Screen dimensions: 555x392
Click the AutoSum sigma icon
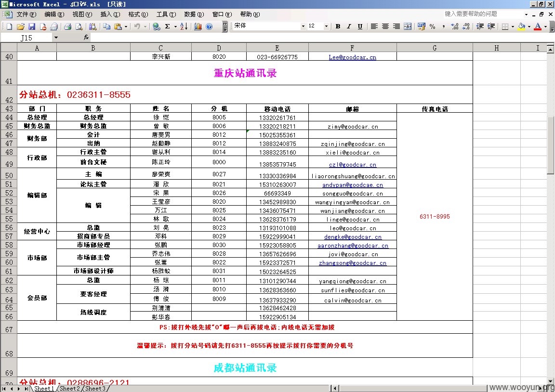click(168, 26)
